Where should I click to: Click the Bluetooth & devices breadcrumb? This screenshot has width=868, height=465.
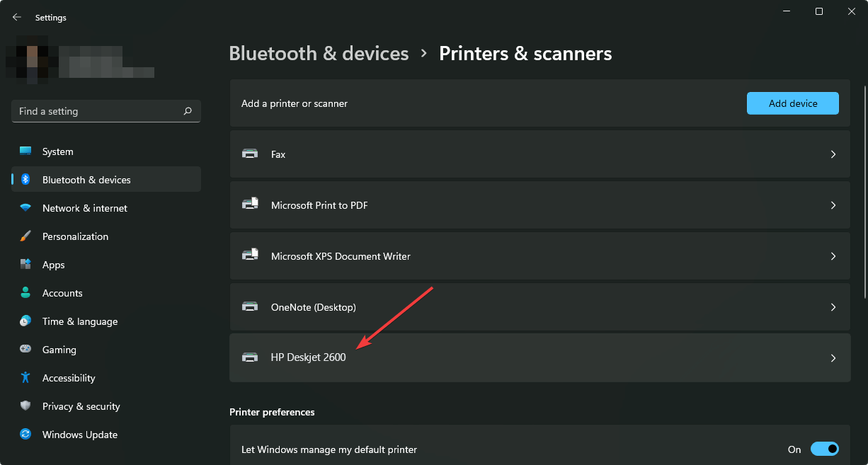319,52
